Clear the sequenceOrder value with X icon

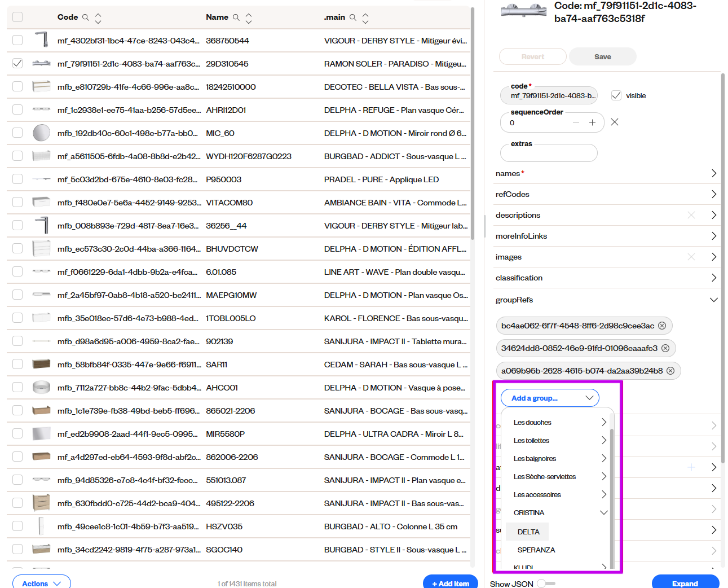pos(615,122)
